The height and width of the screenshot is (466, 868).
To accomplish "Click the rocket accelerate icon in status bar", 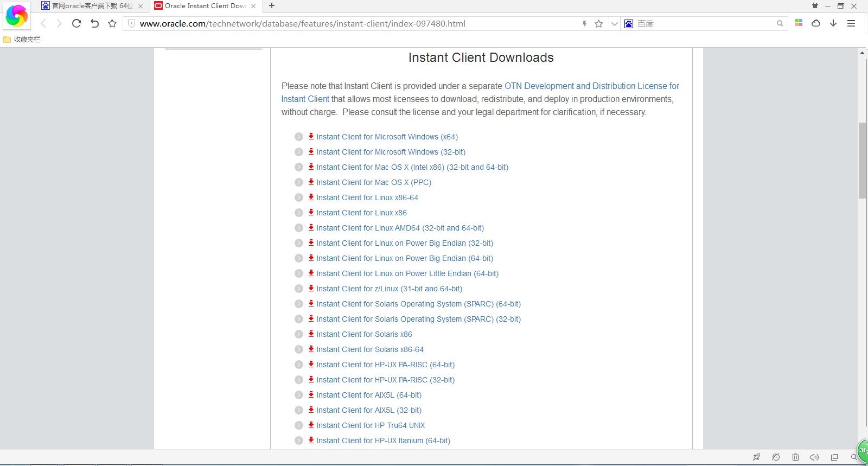I will (756, 457).
